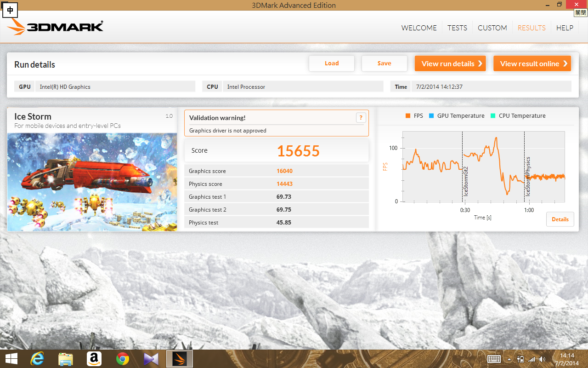This screenshot has height=368, width=588.
Task: Click the Load button
Action: click(332, 63)
